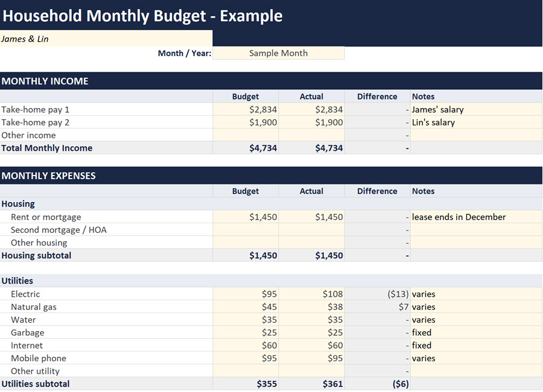Select the 'Rent or mortgage' row label
Viewport: 543px width, 392px height.
[46, 217]
